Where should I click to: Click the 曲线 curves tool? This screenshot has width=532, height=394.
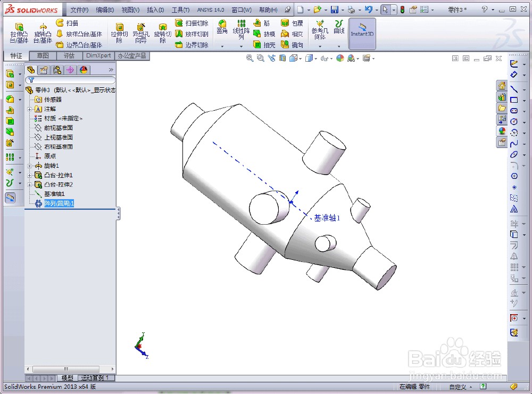coord(339,27)
